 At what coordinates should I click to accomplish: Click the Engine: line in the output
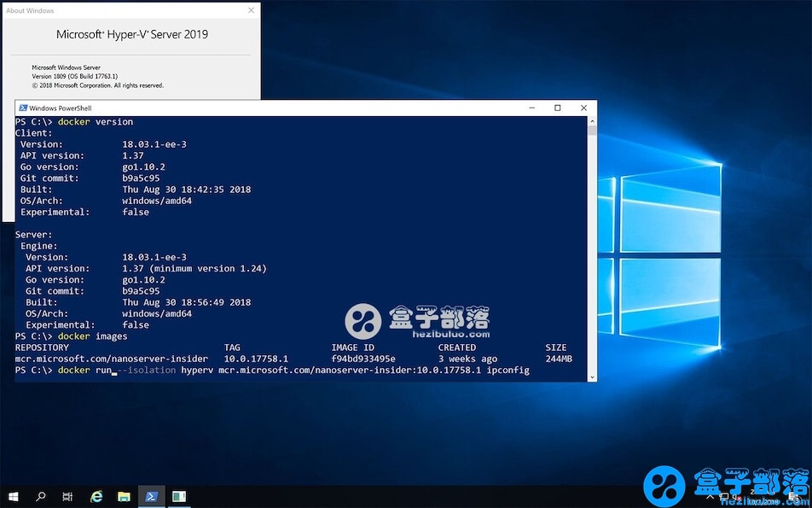click(x=39, y=246)
